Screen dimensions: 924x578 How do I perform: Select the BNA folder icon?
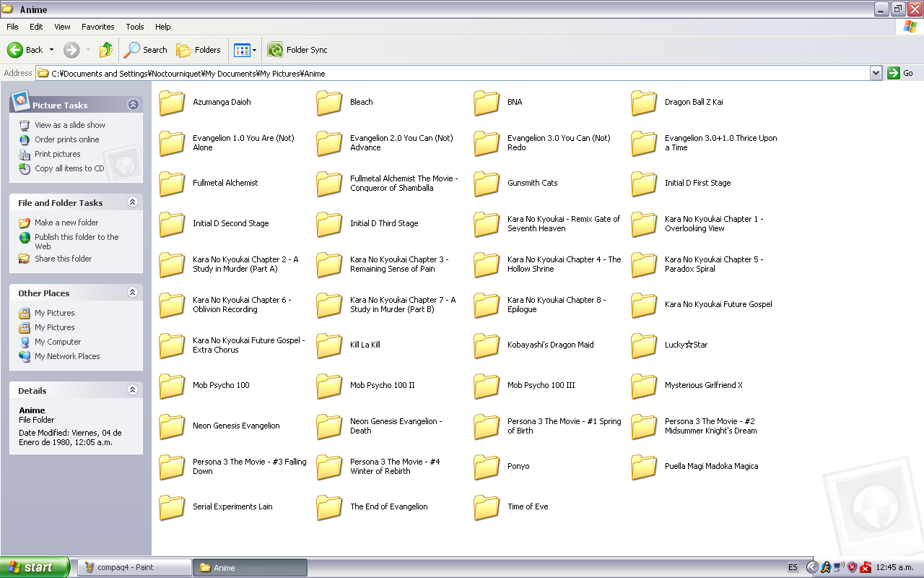tap(487, 103)
